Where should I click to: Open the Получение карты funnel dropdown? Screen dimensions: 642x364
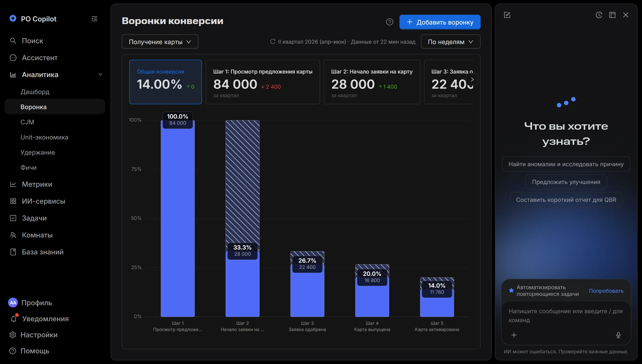[x=160, y=41]
